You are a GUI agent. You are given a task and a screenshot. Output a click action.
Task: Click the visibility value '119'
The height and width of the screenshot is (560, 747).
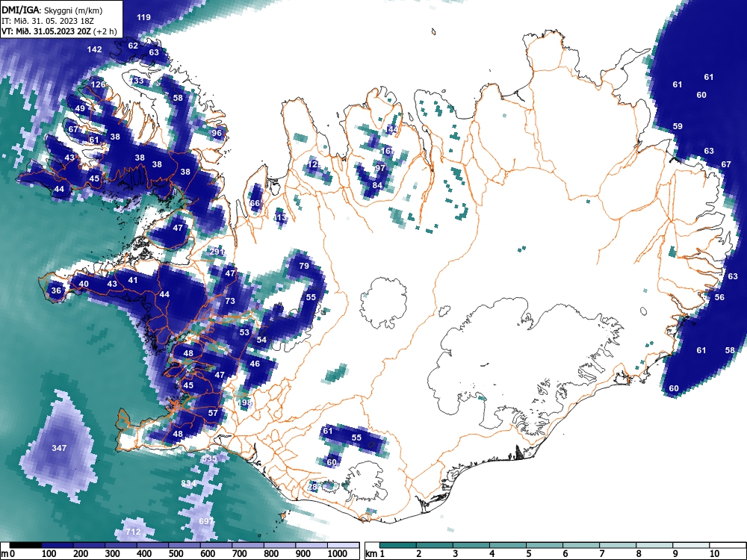click(144, 18)
